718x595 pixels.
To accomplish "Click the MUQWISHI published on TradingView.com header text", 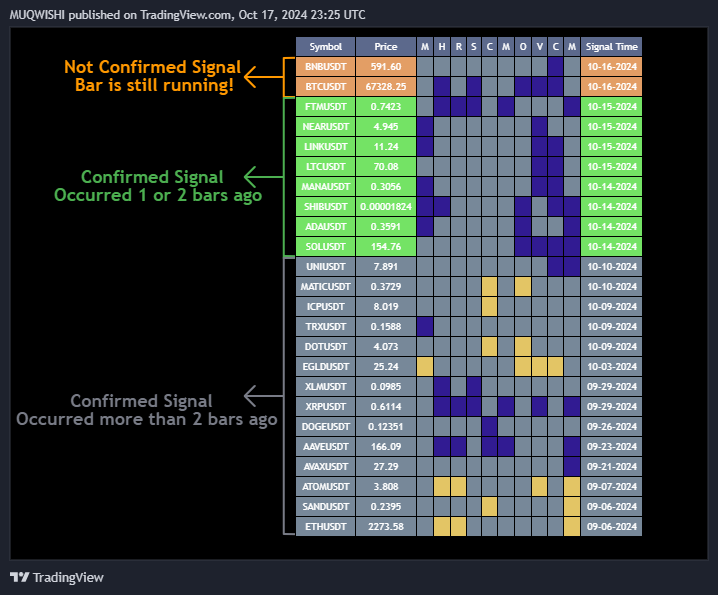I will tap(187, 15).
